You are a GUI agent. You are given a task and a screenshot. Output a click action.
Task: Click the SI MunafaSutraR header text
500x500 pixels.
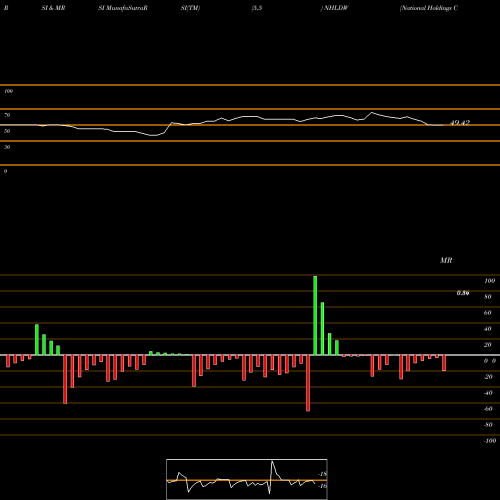point(123,8)
